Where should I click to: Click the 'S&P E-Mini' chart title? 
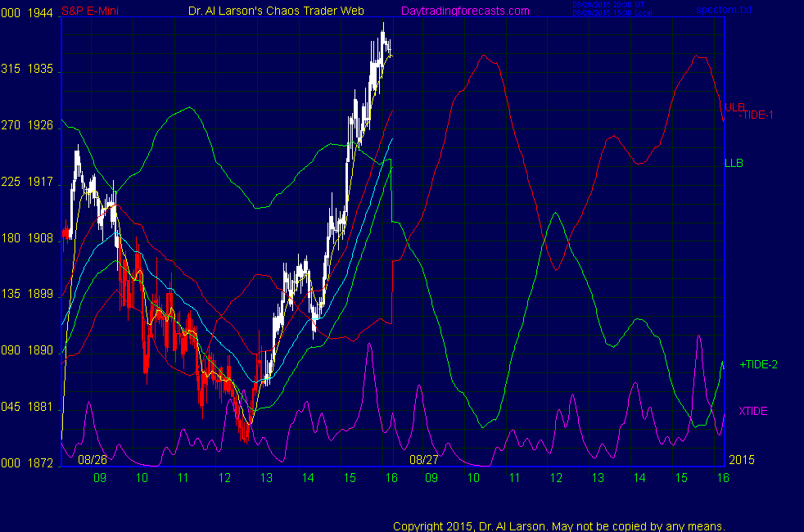[x=90, y=11]
